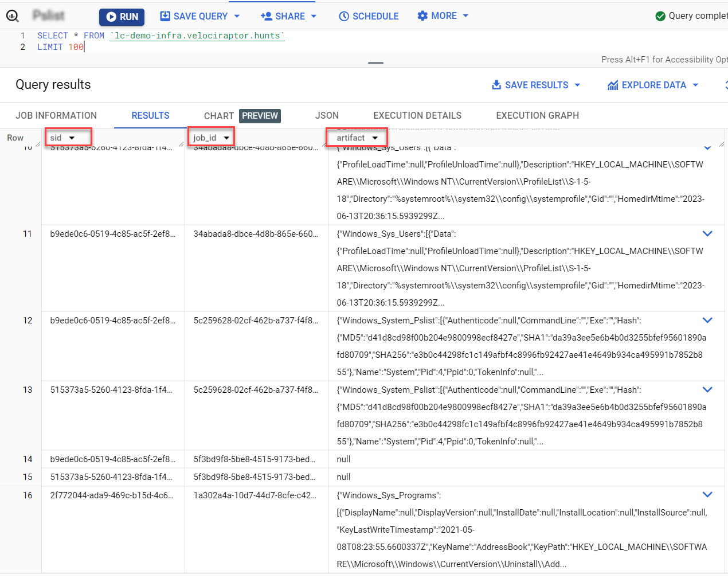
Task: Click the query editor resize handle
Action: point(375,63)
